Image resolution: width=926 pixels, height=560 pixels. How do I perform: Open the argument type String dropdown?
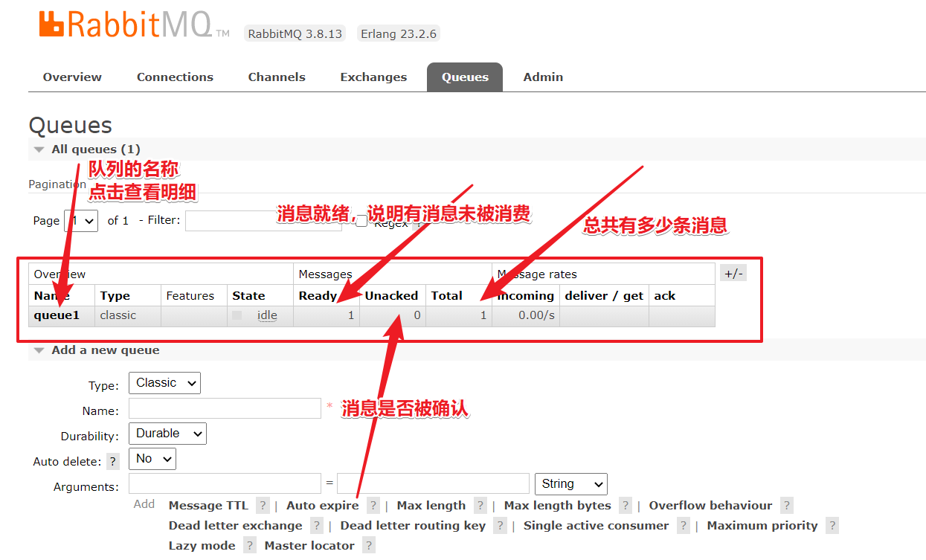tap(571, 484)
